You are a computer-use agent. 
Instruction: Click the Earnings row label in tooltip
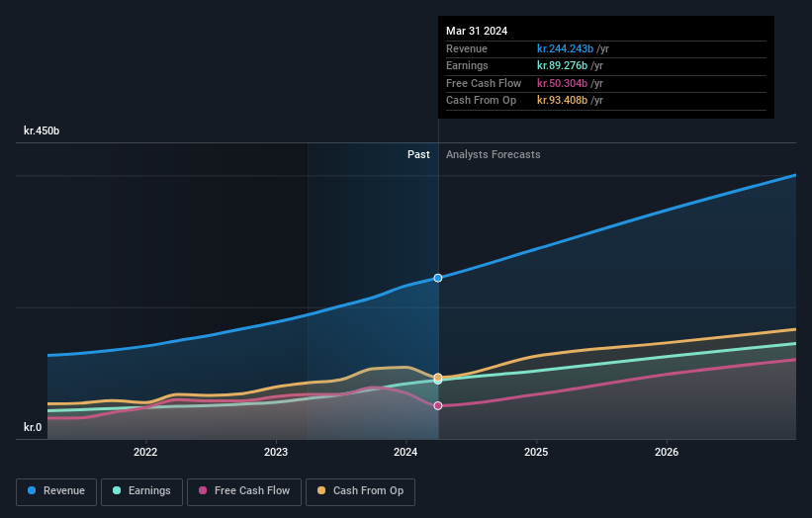click(x=467, y=65)
